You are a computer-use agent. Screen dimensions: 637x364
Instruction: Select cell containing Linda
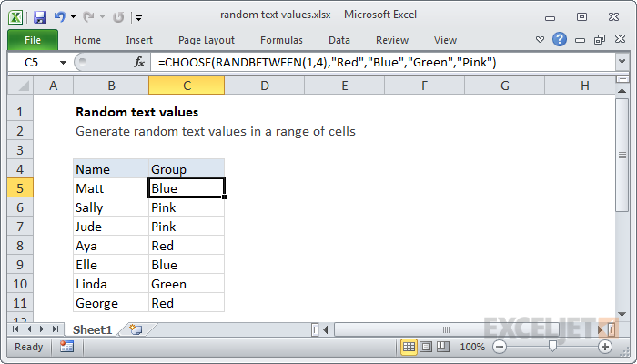pos(110,284)
